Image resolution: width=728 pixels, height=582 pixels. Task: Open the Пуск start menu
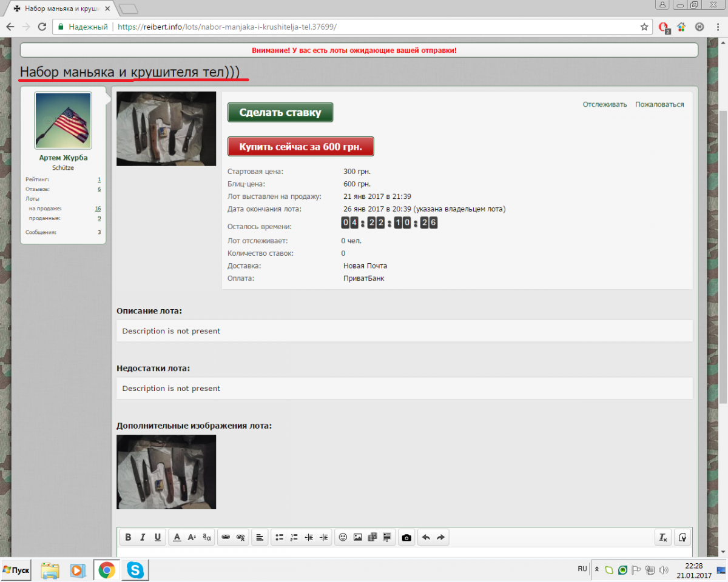(16, 570)
